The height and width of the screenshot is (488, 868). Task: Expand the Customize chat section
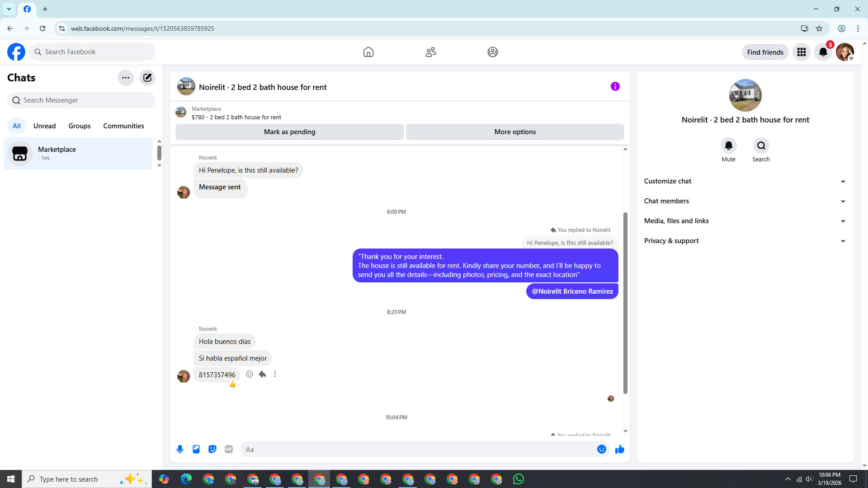745,181
